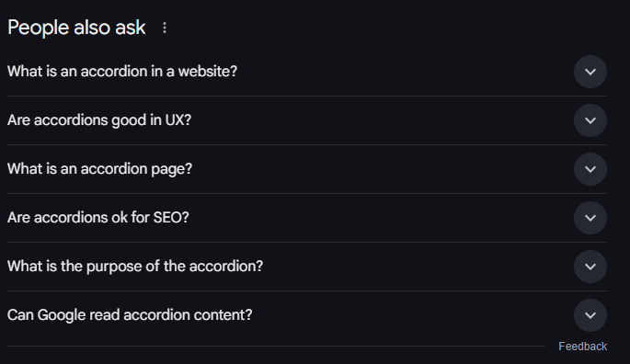Click blank middle of the accordion page row
This screenshot has width=630, height=364.
(382, 169)
